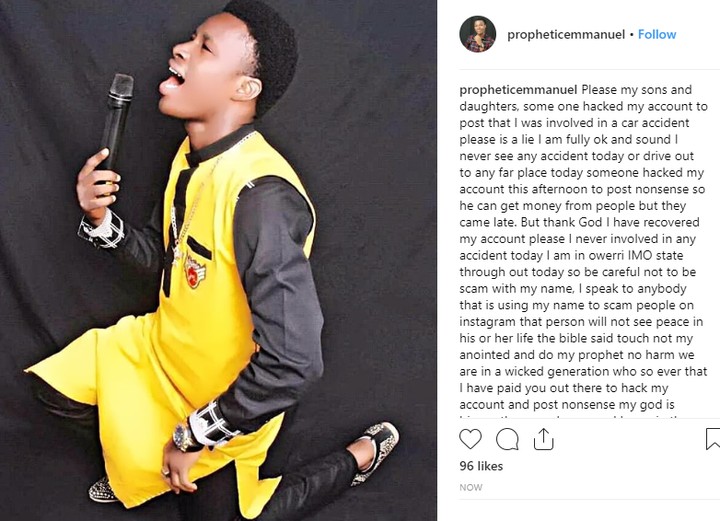
Task: Open comments via the speech bubble icon
Action: [x=507, y=439]
